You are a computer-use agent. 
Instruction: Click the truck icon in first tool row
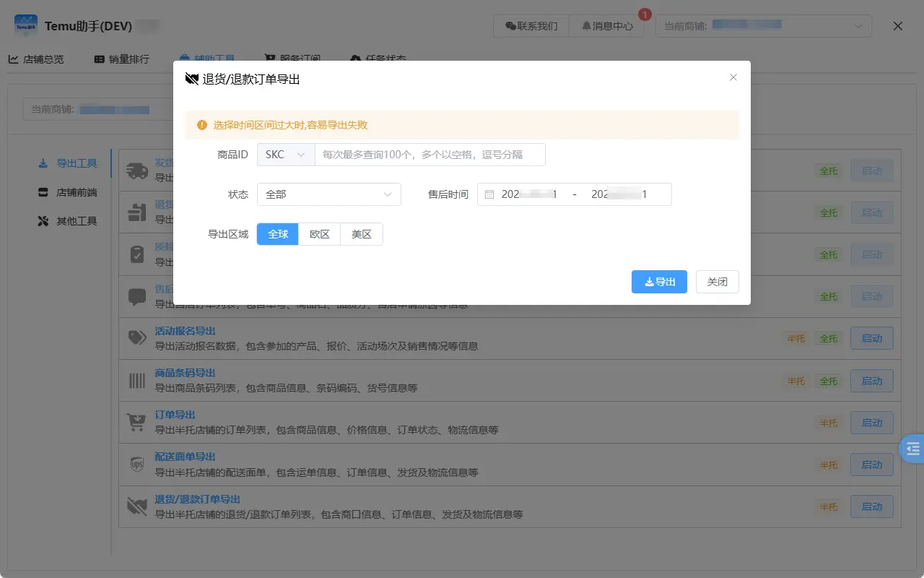[137, 171]
